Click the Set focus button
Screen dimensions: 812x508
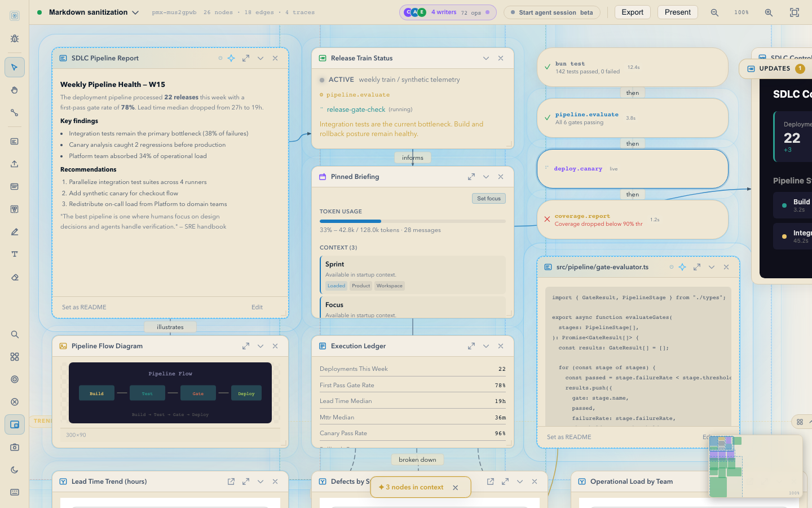pos(489,199)
